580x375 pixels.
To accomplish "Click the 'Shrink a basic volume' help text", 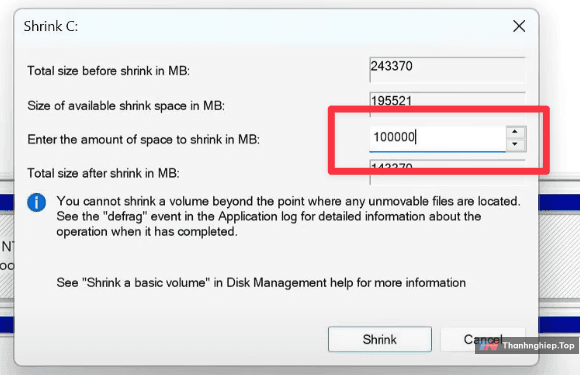I will (261, 283).
